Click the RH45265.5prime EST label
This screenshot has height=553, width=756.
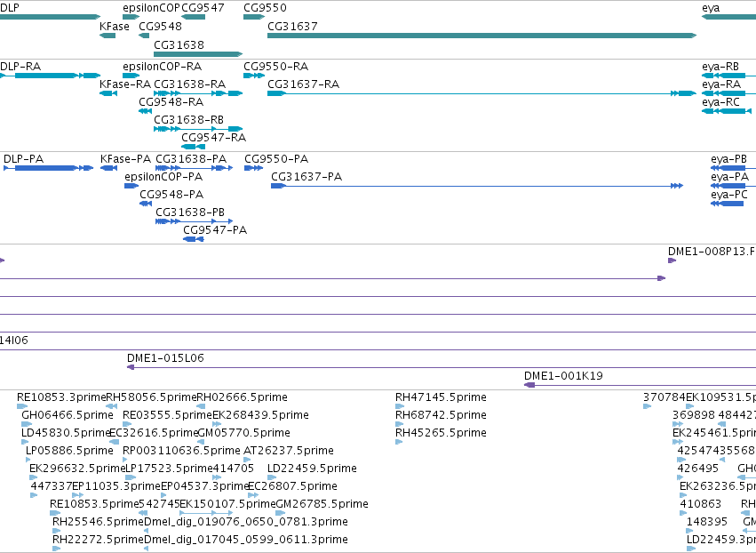pyautogui.click(x=441, y=433)
